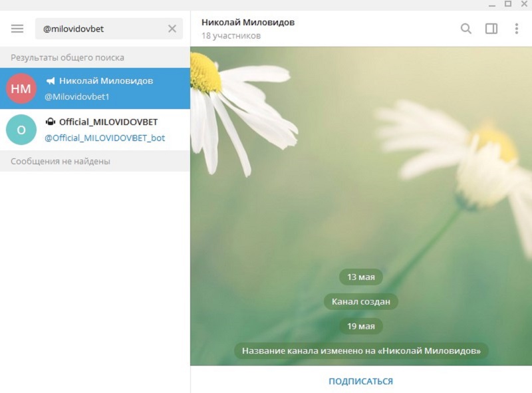Open the hamburger main menu
Viewport: 532px width, 393px height.
pyautogui.click(x=17, y=29)
